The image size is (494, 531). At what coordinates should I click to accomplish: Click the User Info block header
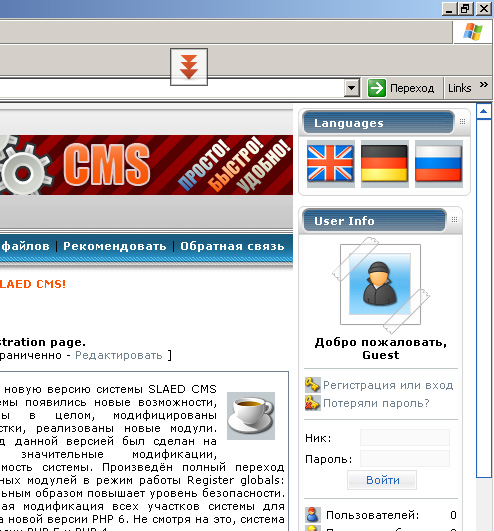(x=374, y=220)
